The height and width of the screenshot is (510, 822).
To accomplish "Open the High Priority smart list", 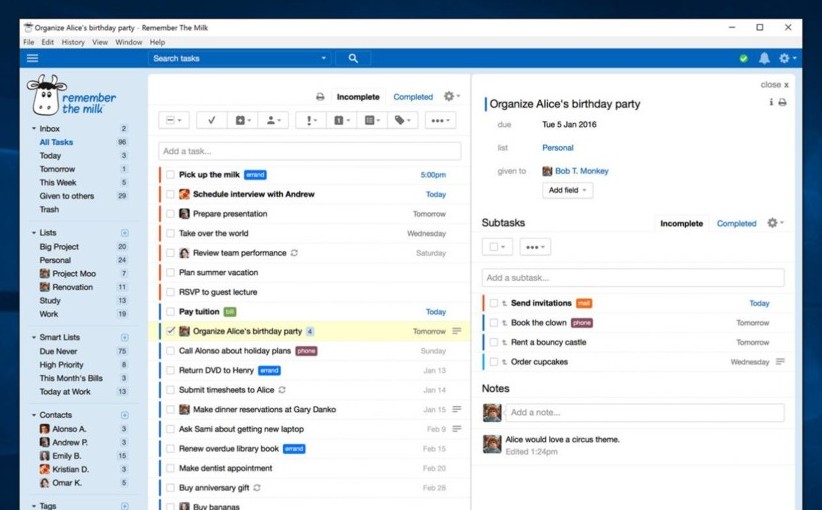I will pyautogui.click(x=61, y=365).
